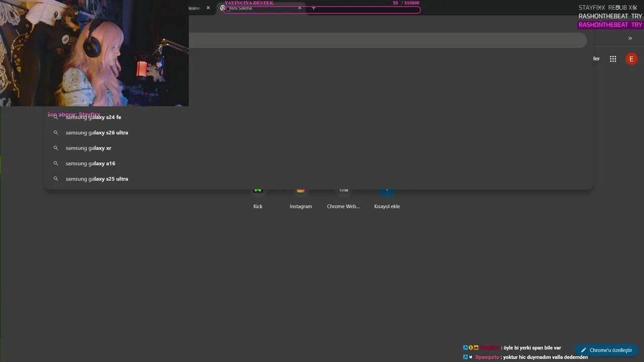Switch to the Yeni Sekme tab
Screen dimensions: 644x362
click(x=262, y=8)
